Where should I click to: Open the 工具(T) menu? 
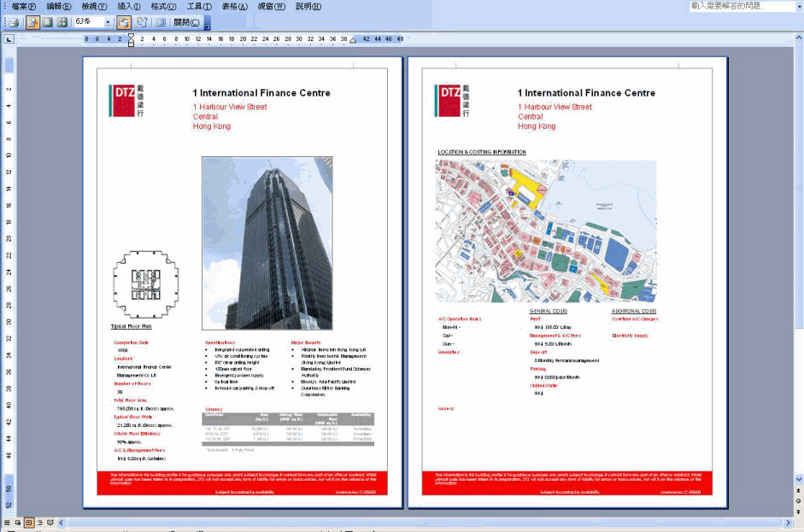coord(199,7)
